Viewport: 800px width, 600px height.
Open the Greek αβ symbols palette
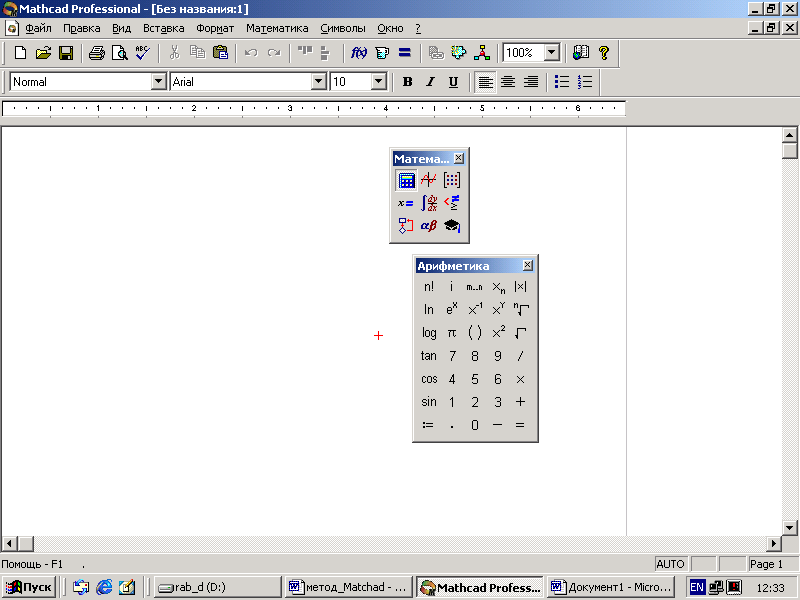(x=429, y=226)
